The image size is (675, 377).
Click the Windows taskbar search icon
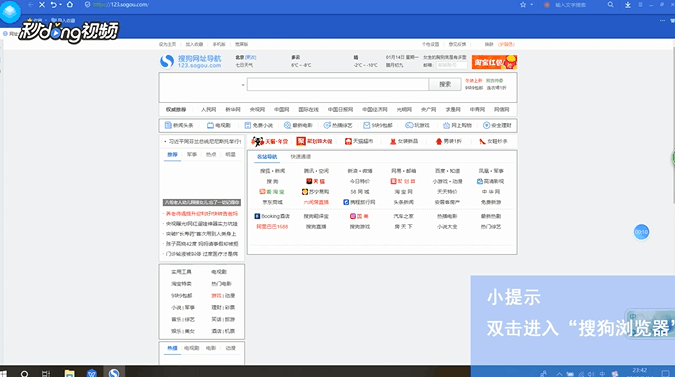[x=25, y=373]
